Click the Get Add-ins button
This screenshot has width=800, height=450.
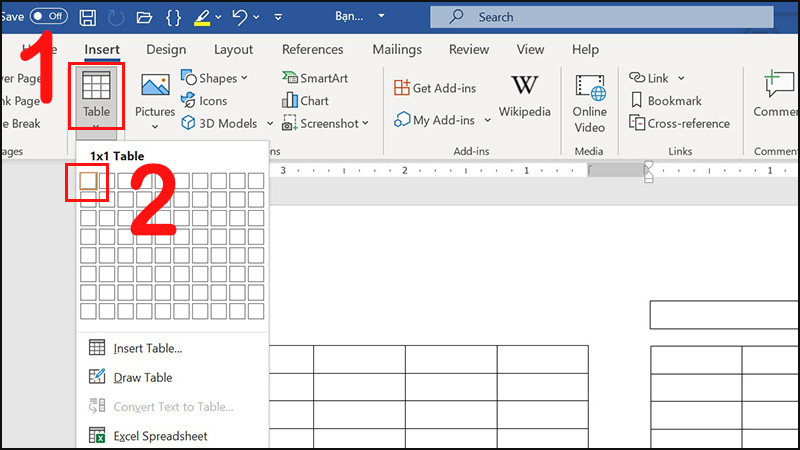tap(438, 87)
